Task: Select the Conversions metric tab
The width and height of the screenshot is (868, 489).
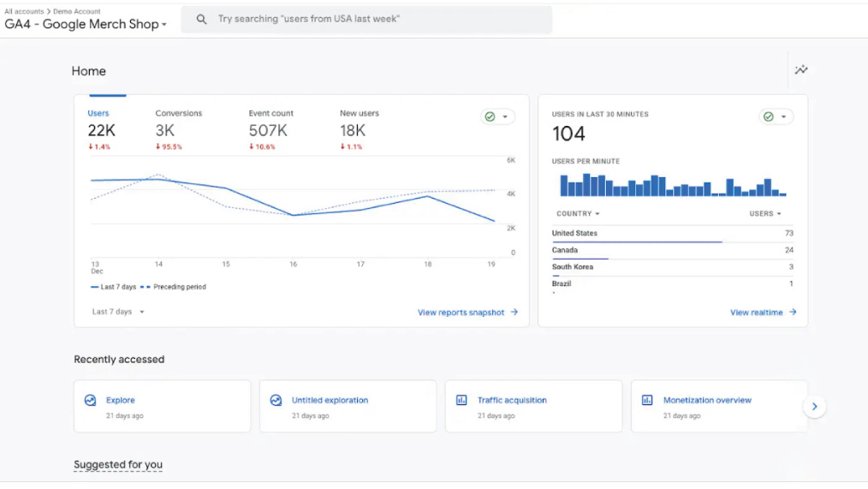Action: 178,129
